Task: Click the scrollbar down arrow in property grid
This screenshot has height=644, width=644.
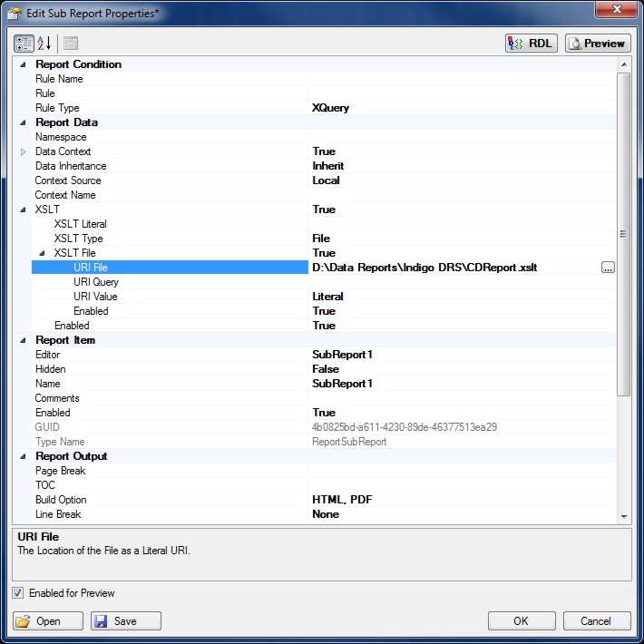Action: (x=623, y=515)
